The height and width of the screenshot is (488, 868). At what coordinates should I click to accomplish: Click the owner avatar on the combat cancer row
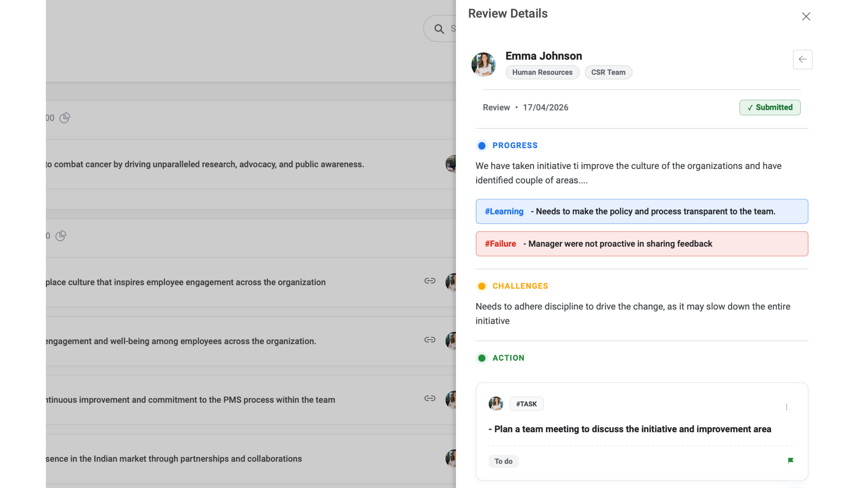point(451,164)
